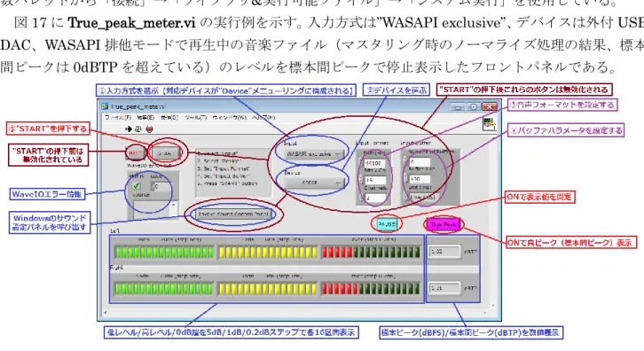Open the ウィンドウ(W) menu
This screenshot has height=351, width=644.
tap(229, 117)
